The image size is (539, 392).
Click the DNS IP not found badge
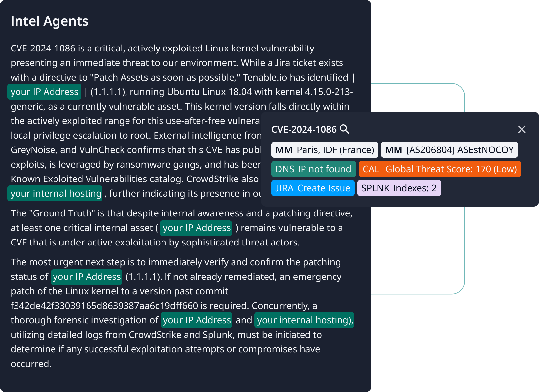[313, 169]
